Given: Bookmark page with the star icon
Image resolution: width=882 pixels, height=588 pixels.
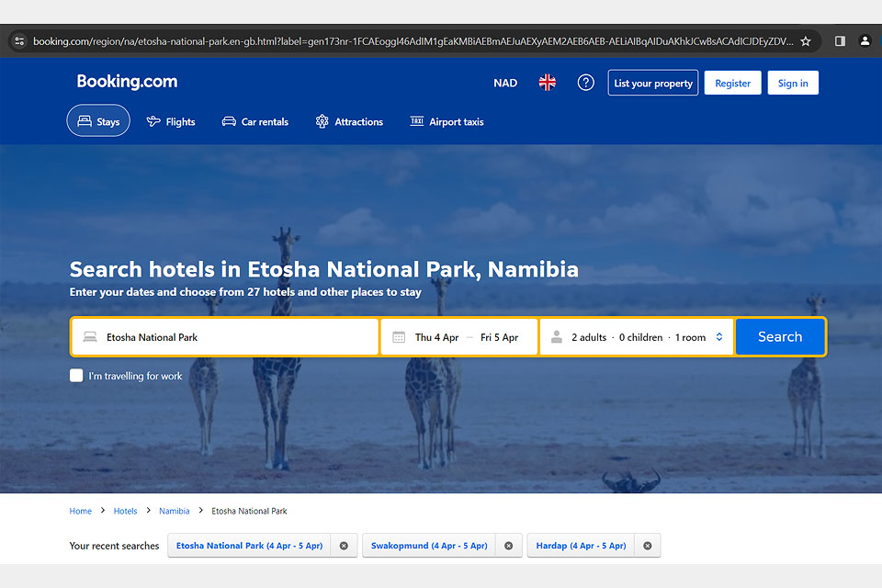Looking at the screenshot, I should point(806,41).
